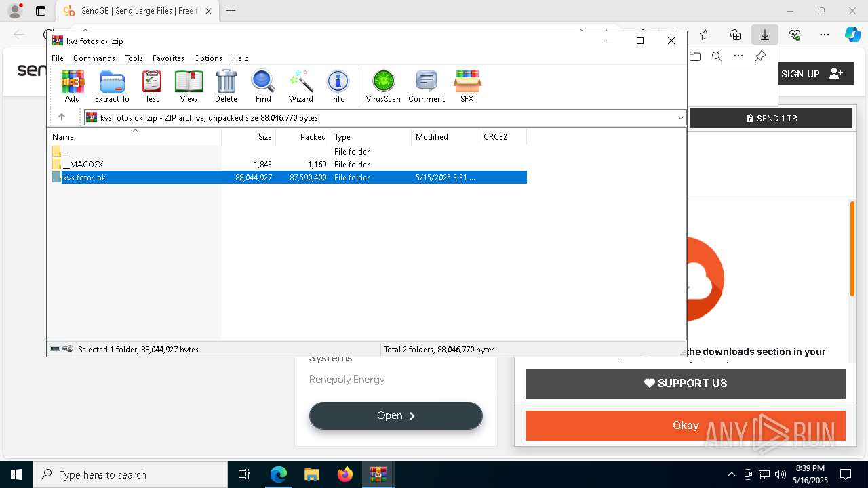Show archive Info
Screen dimensions: 868x488
338,86
